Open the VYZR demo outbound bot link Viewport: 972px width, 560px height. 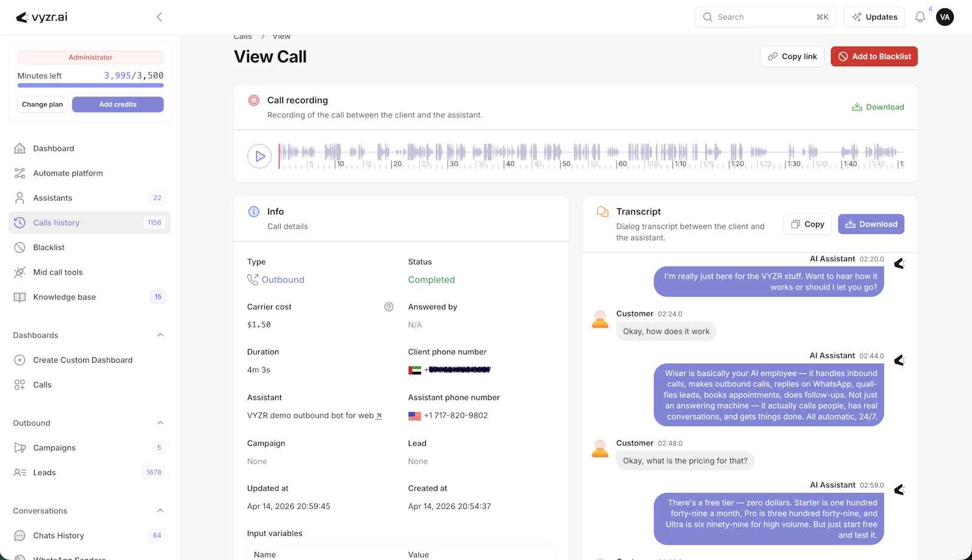(314, 415)
